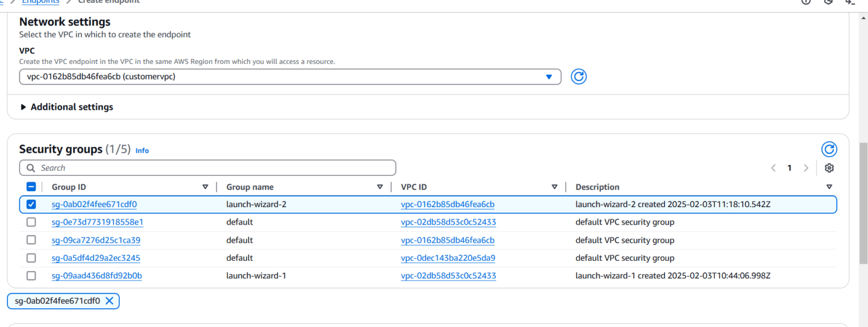
Task: Open the VPC dropdown
Action: coord(548,76)
